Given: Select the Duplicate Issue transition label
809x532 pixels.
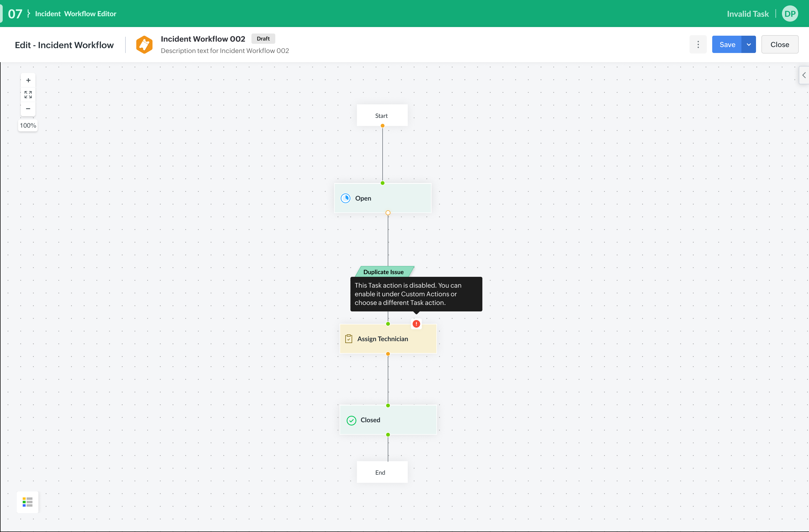Looking at the screenshot, I should [x=383, y=272].
